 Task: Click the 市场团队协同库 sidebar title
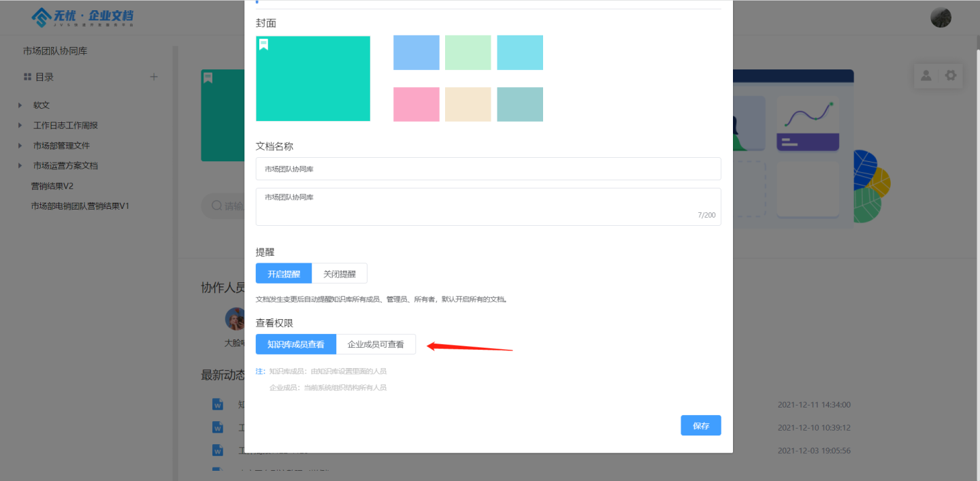click(55, 51)
